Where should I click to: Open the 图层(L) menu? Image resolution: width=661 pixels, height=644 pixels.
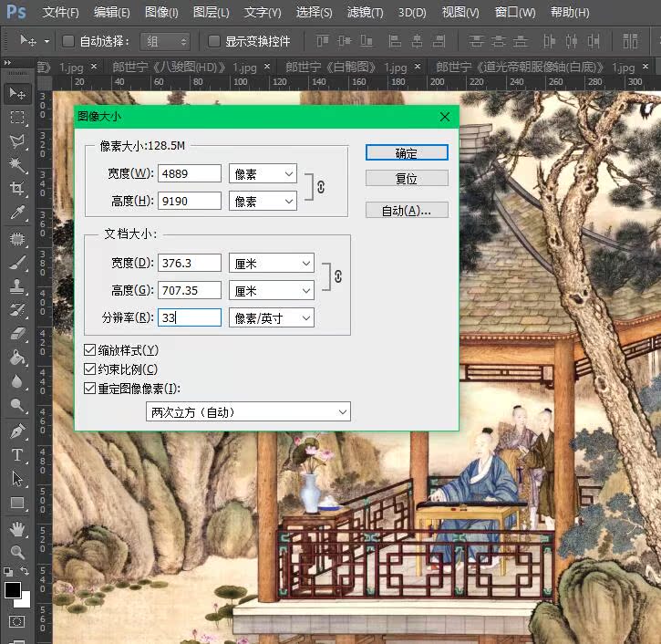[212, 12]
